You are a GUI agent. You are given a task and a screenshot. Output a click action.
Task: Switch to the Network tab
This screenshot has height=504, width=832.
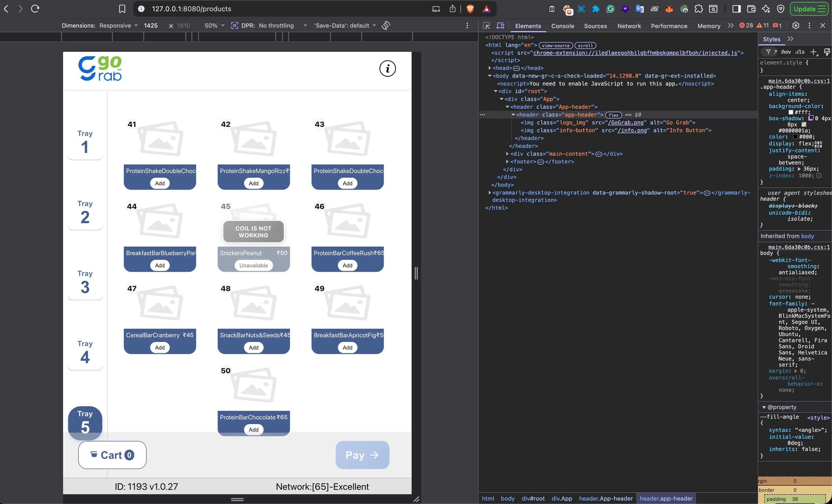[x=629, y=26]
